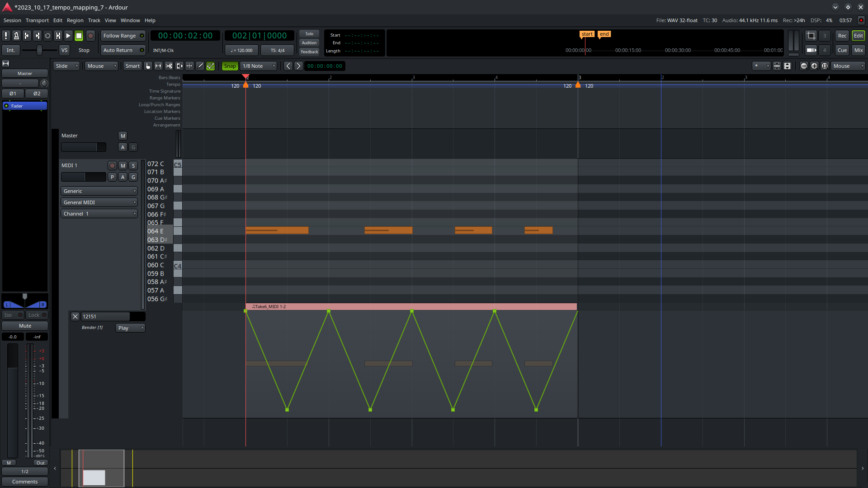
Task: Select the Grab hand tool
Action: pyautogui.click(x=148, y=66)
